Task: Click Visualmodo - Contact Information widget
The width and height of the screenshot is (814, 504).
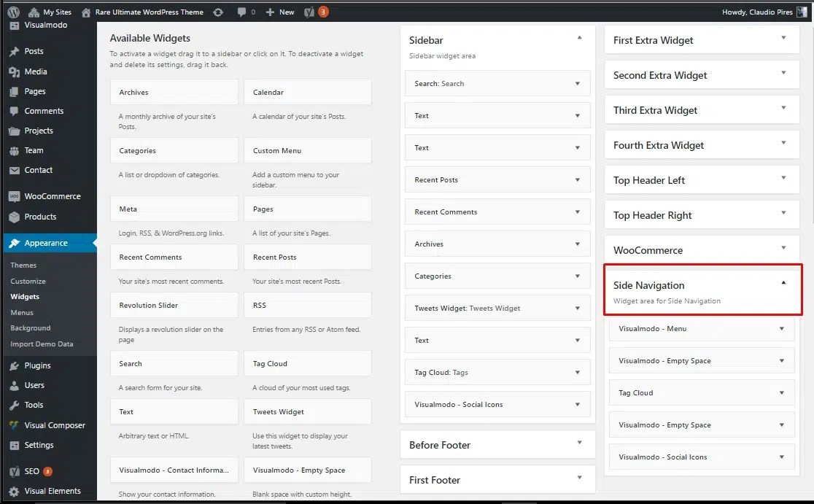Action: [174, 470]
